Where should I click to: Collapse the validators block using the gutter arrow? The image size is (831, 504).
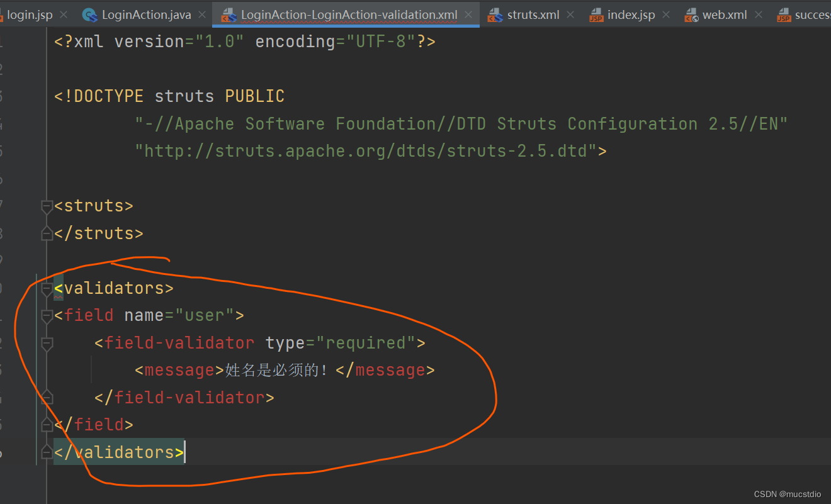click(x=47, y=288)
